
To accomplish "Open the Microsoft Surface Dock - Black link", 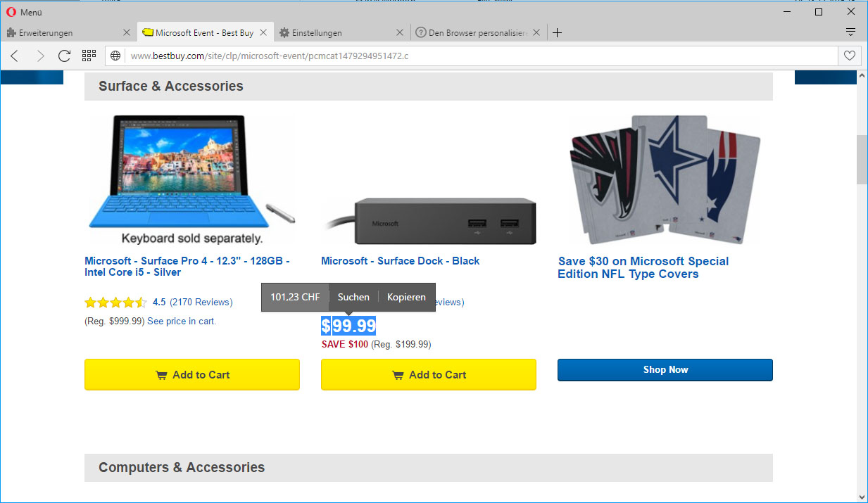I will 400,261.
